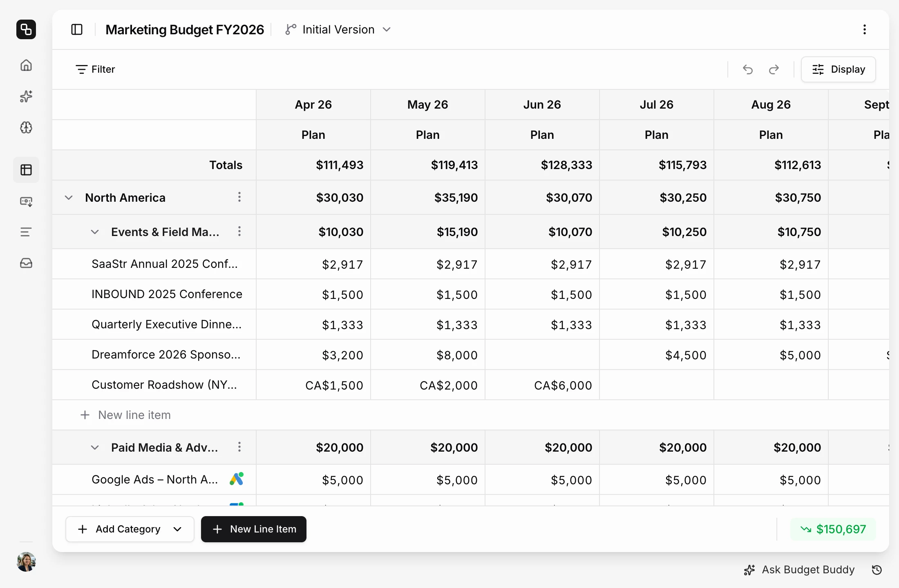
Task: Click the redo arrow
Action: pyautogui.click(x=774, y=69)
